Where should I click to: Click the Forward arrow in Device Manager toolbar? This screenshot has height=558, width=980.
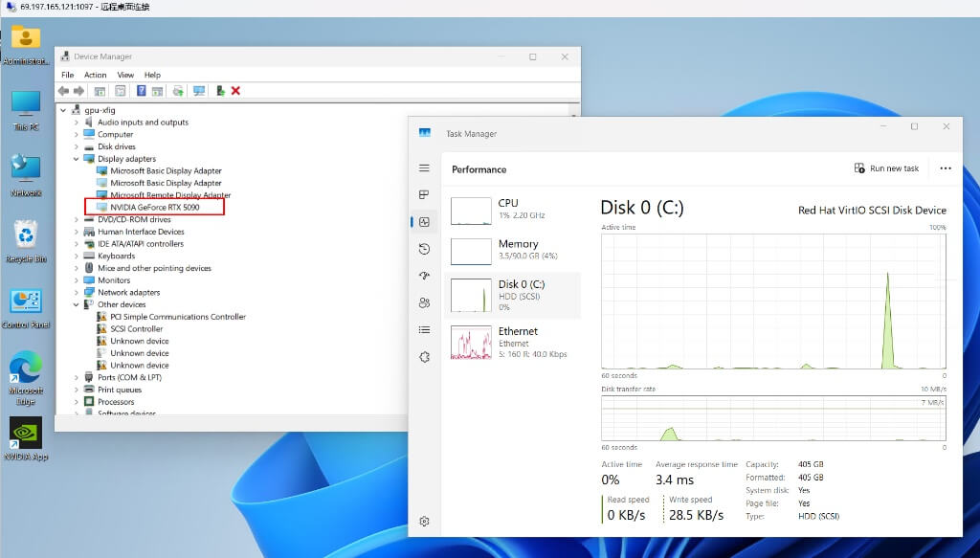pyautogui.click(x=78, y=91)
